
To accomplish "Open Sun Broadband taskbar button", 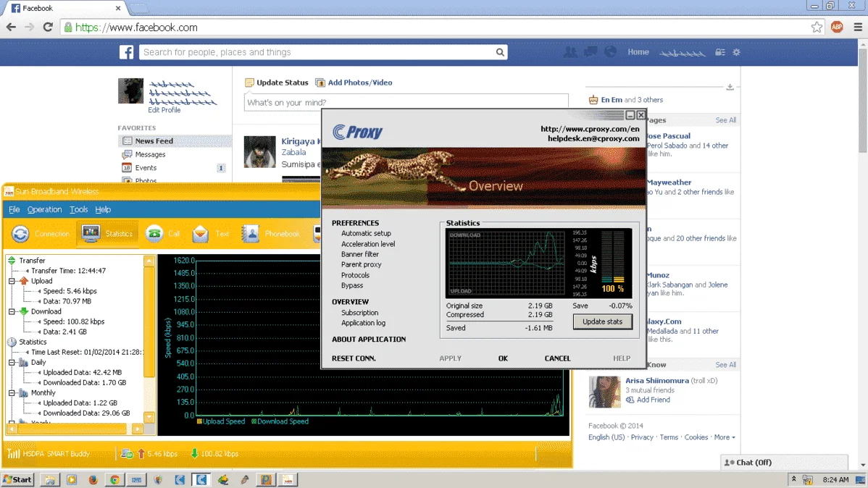I will (288, 480).
